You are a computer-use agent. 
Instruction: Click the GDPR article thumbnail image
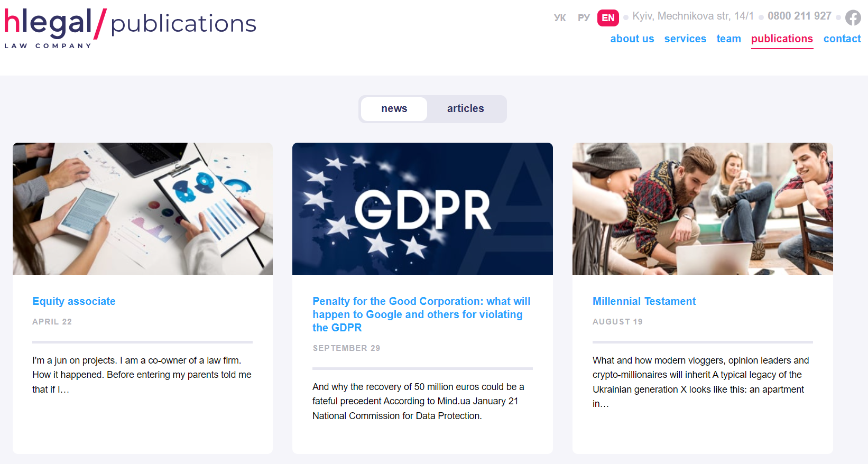click(422, 209)
